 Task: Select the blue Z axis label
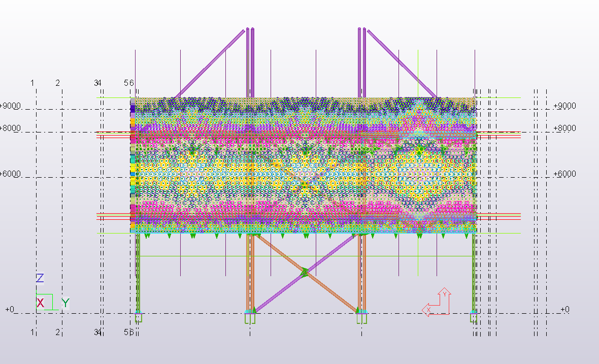pos(40,278)
